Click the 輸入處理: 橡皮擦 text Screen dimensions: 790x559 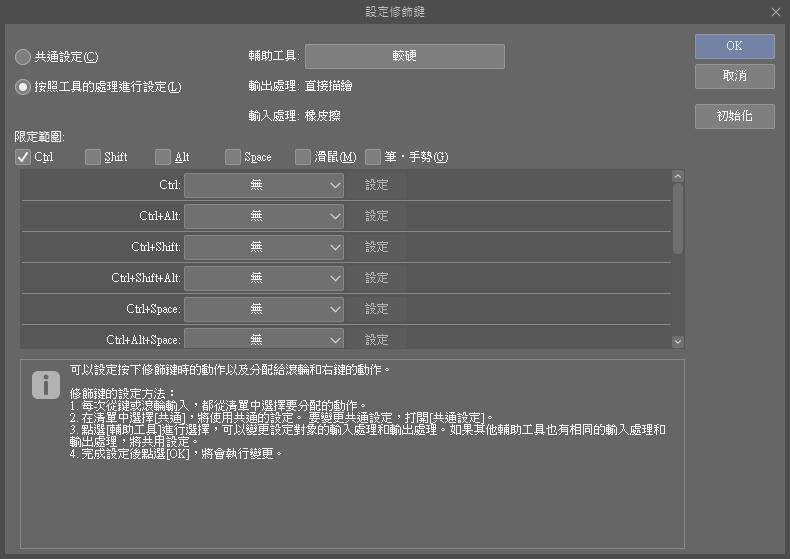pyautogui.click(x=294, y=116)
